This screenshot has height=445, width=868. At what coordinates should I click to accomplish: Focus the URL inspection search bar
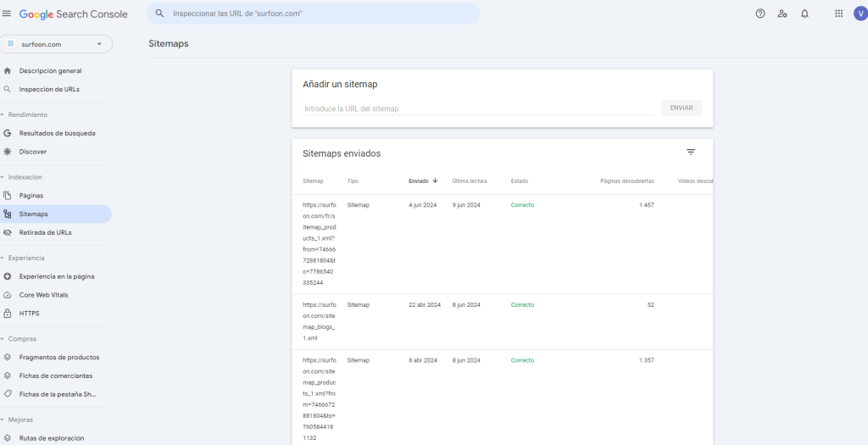(314, 14)
